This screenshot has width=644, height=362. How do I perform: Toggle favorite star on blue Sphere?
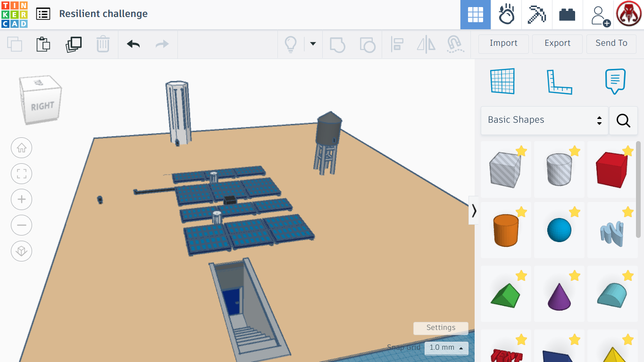coord(574,212)
